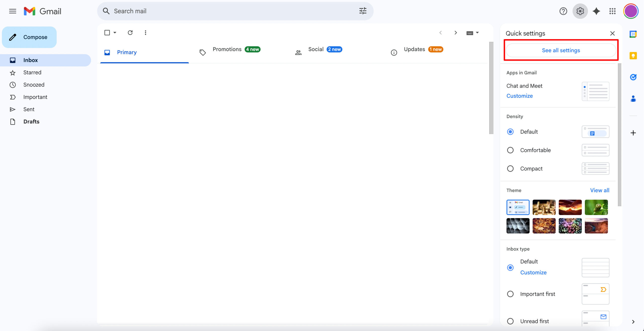Click in the Search mail field

[x=235, y=11]
